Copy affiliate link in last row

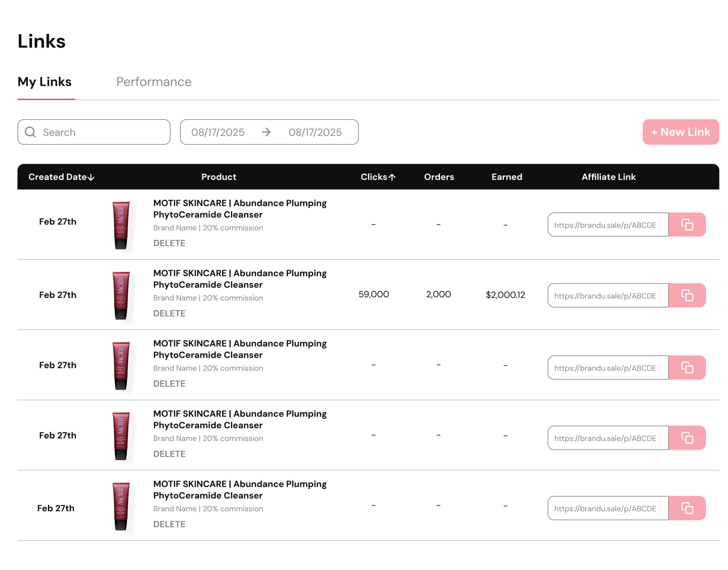687,508
